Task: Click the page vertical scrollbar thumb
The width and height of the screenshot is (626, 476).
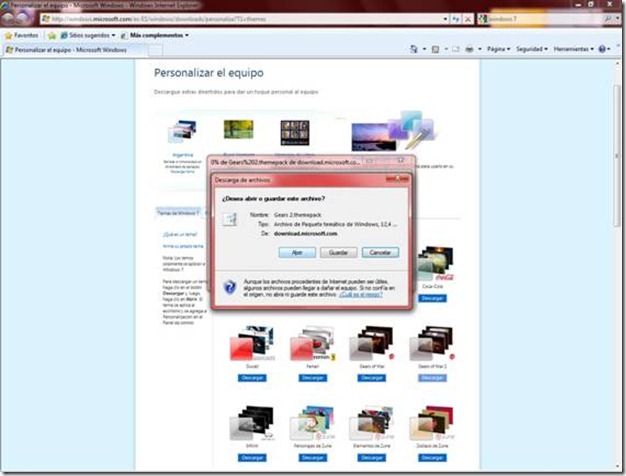Action: pos(618,156)
